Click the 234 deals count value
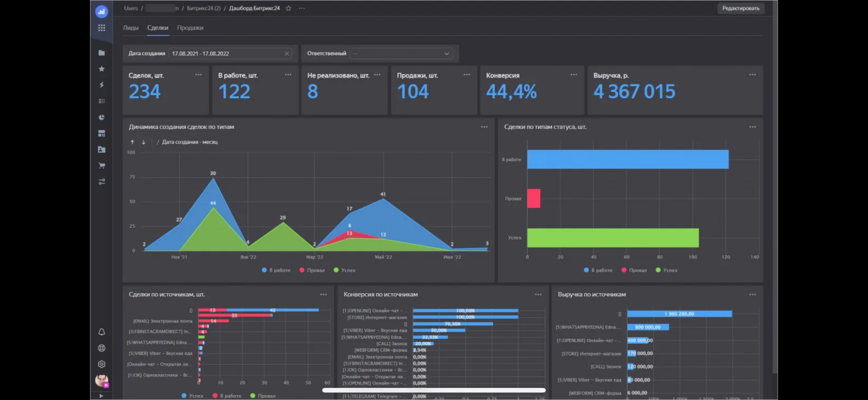This screenshot has height=400, width=868. (145, 91)
